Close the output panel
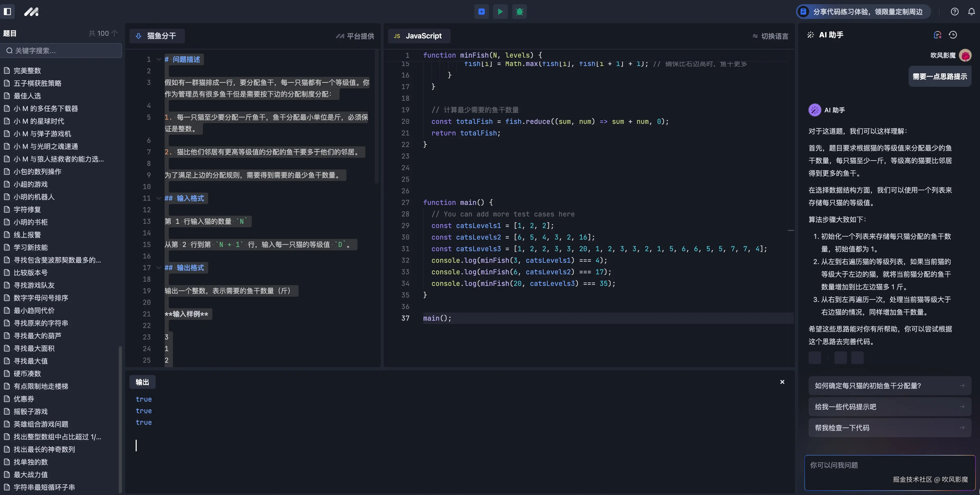This screenshot has height=495, width=980. tap(782, 382)
